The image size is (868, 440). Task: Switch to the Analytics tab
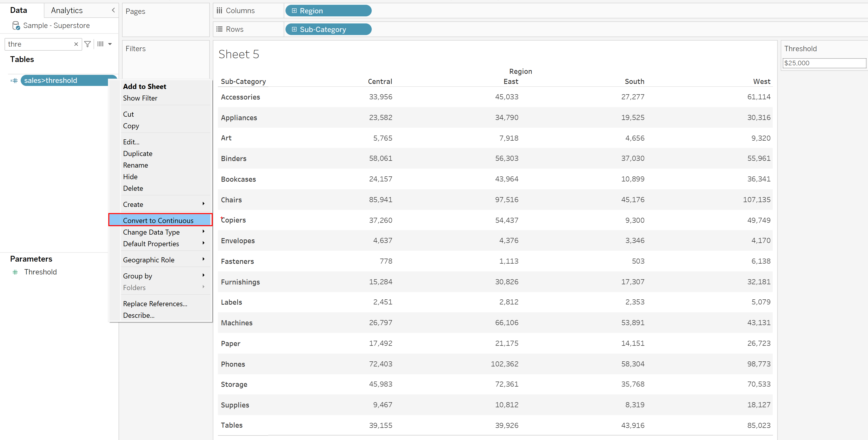tap(67, 10)
